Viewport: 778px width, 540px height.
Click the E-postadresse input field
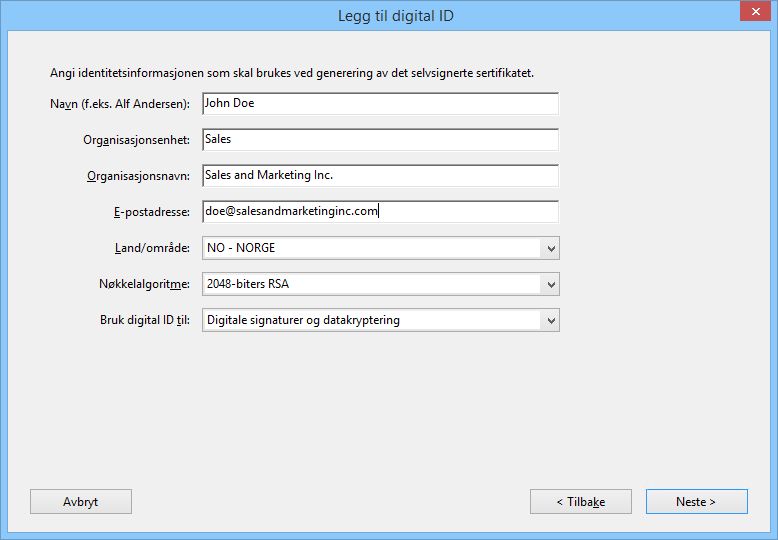(x=380, y=211)
